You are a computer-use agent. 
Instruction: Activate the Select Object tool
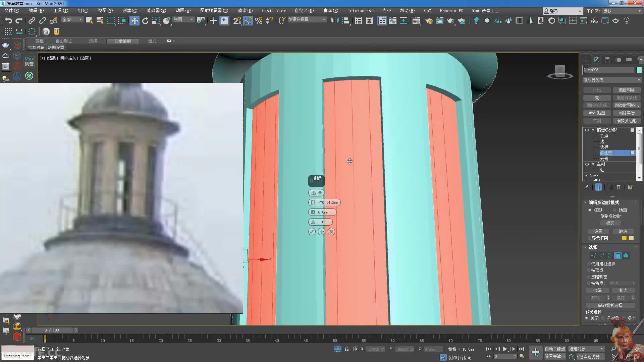[89, 20]
